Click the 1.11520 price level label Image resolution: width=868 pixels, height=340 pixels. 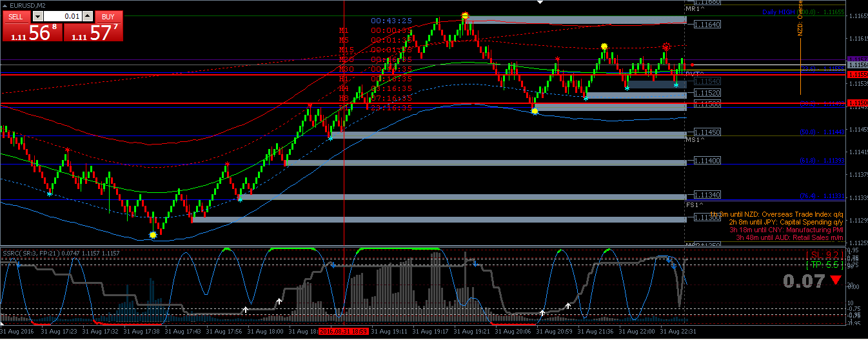[707, 94]
